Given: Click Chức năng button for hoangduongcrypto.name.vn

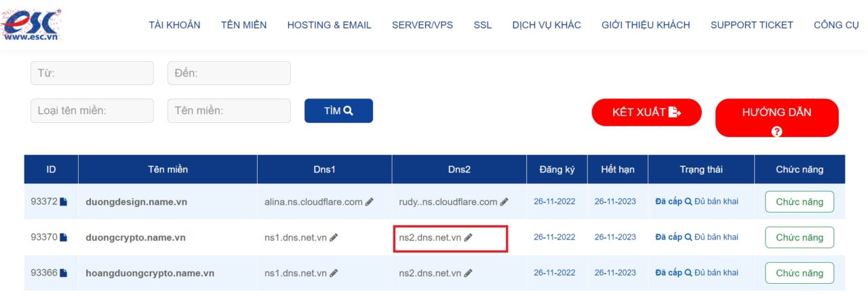Looking at the screenshot, I should coord(800,273).
